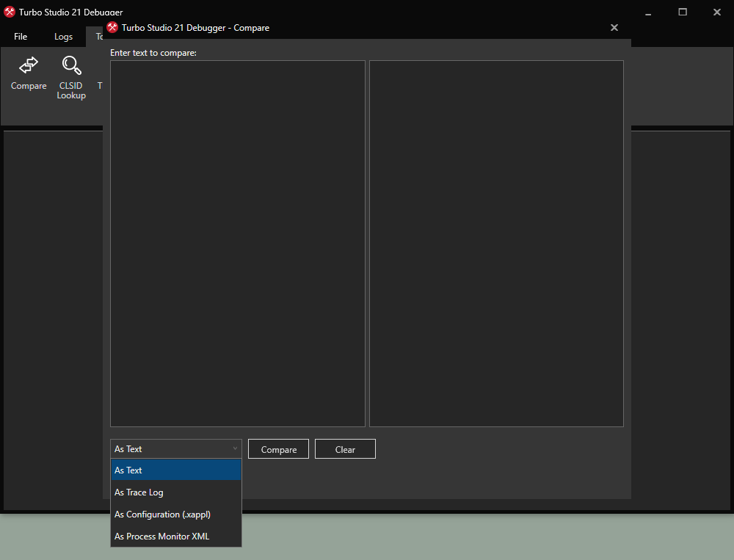The image size is (734, 560).
Task: Select As Process Monitor XML option
Action: pyautogui.click(x=175, y=537)
